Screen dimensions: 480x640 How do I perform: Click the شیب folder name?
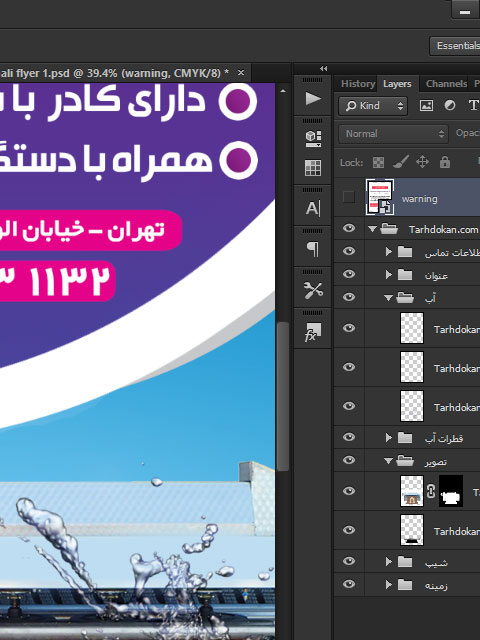click(436, 563)
